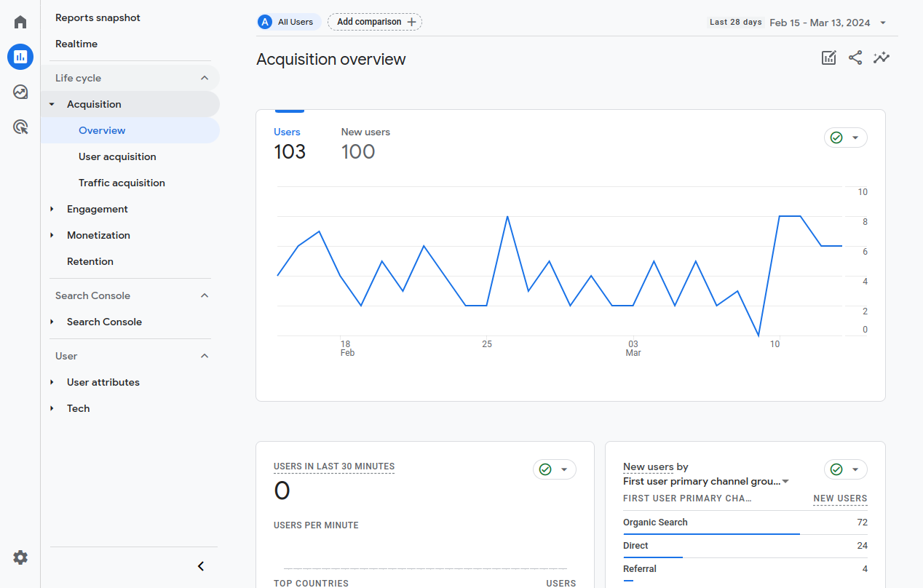Open Traffic acquisition report
The width and height of the screenshot is (923, 588).
[122, 183]
